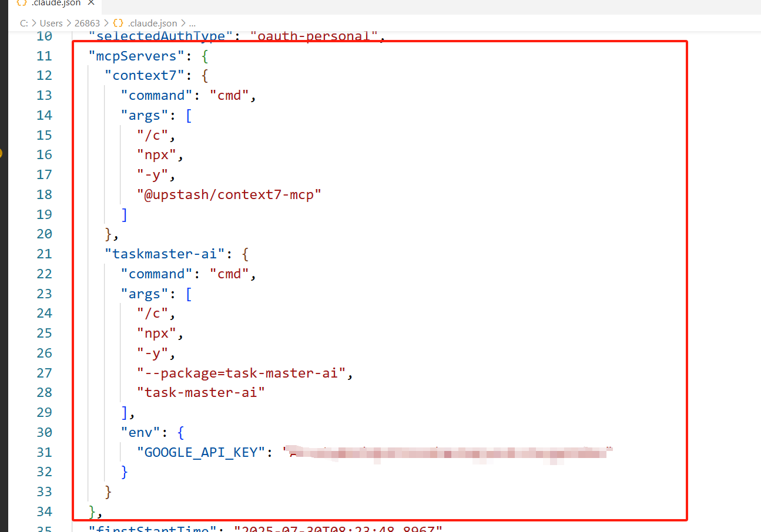Select line via line number 11

click(44, 56)
